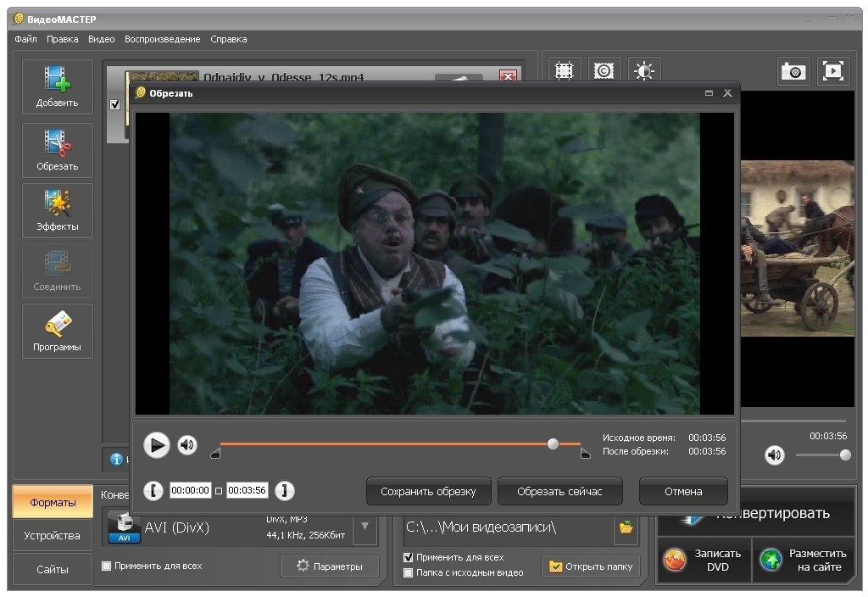This screenshot has width=868, height=597.
Task: Expand the AVI (DivX) format dropdown arrow
Action: (364, 527)
